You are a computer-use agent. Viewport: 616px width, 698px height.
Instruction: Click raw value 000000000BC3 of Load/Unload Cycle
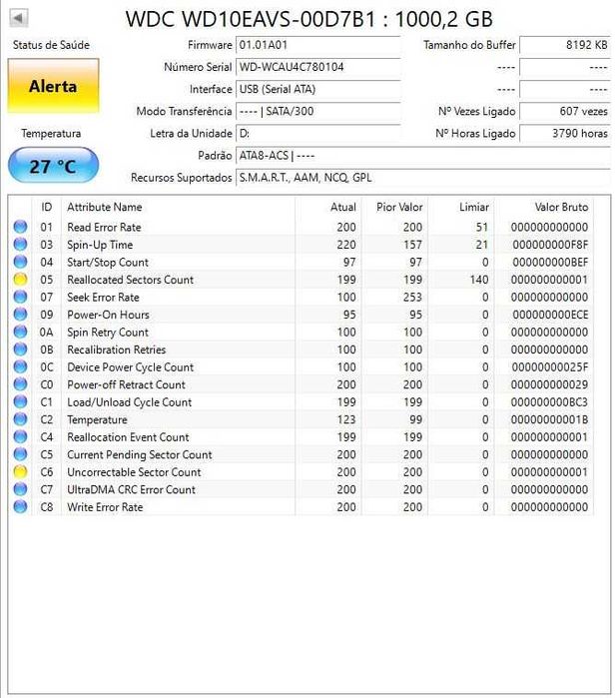[550, 402]
